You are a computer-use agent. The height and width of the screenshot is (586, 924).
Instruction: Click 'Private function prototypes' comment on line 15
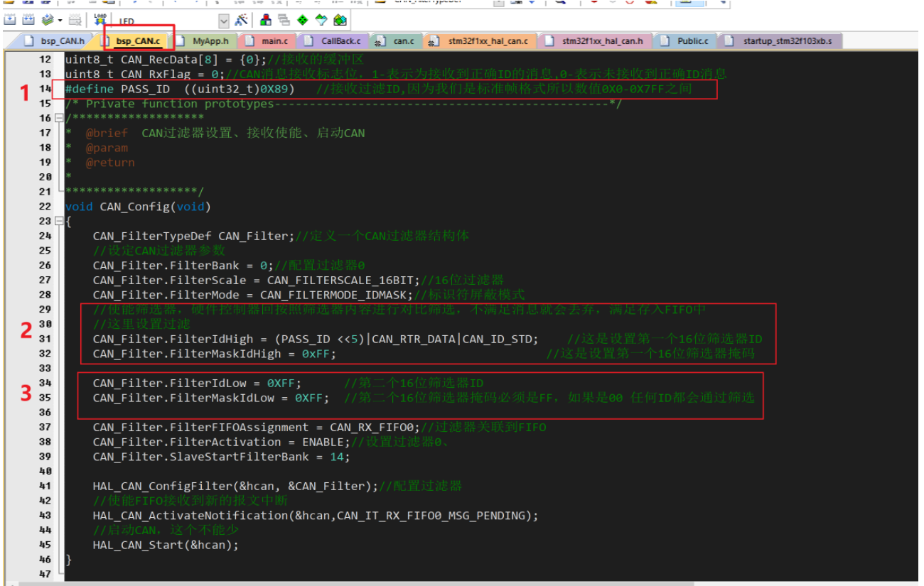click(180, 104)
